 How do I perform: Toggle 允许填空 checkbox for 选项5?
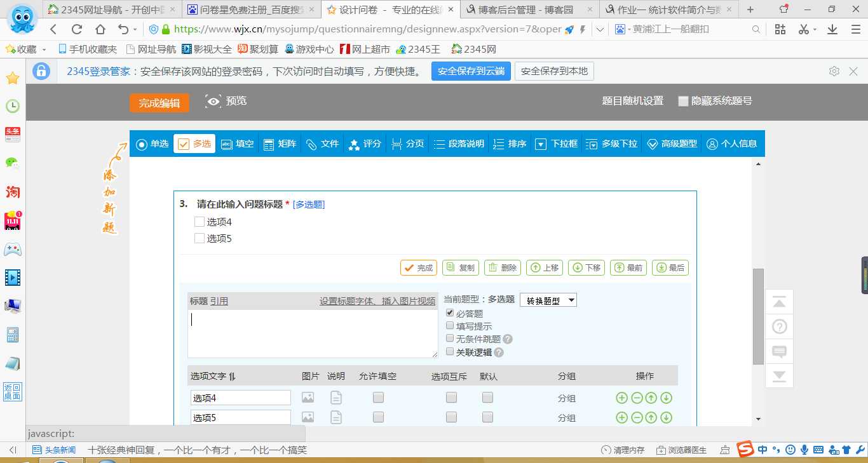pos(378,417)
